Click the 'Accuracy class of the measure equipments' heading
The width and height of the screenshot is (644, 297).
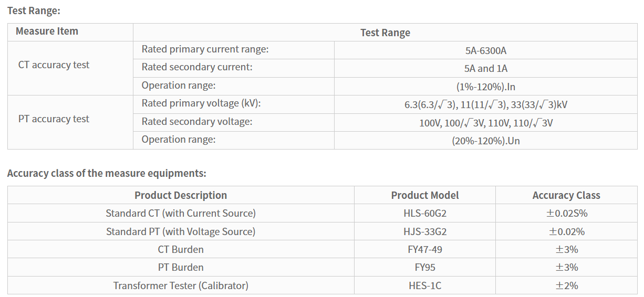point(107,173)
